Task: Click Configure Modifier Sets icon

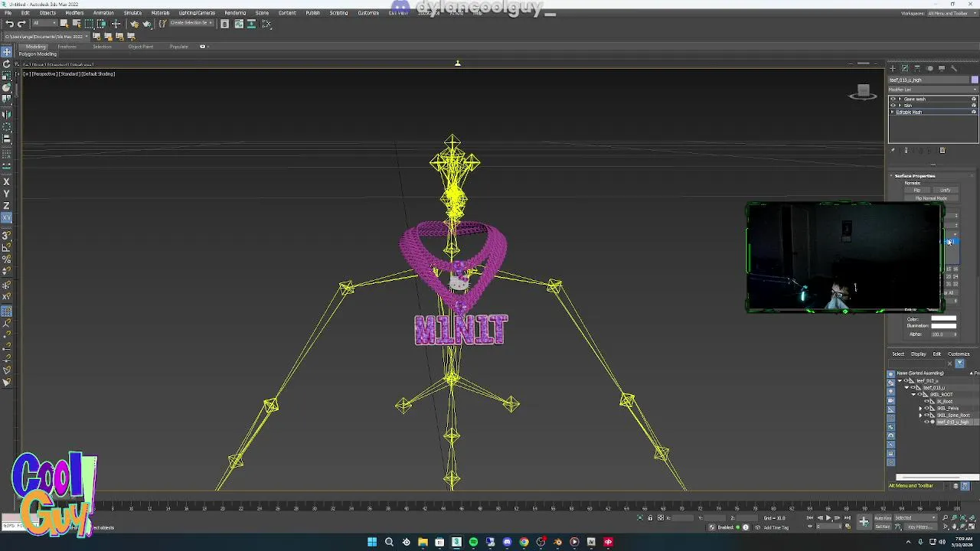Action: click(x=942, y=150)
